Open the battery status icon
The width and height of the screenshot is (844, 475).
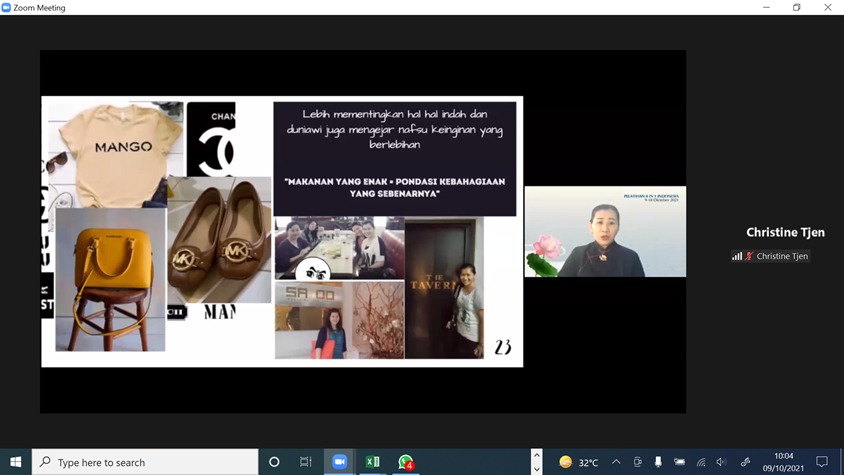pyautogui.click(x=680, y=462)
